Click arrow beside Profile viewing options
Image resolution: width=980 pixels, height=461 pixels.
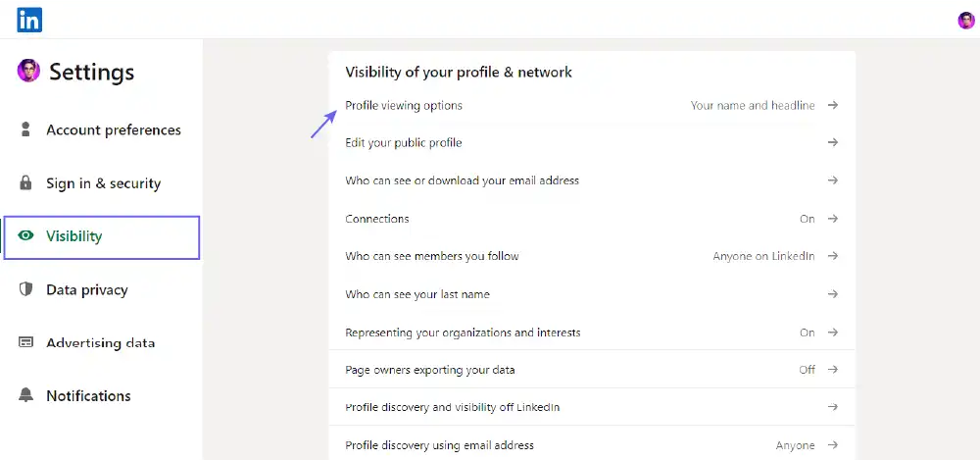832,105
